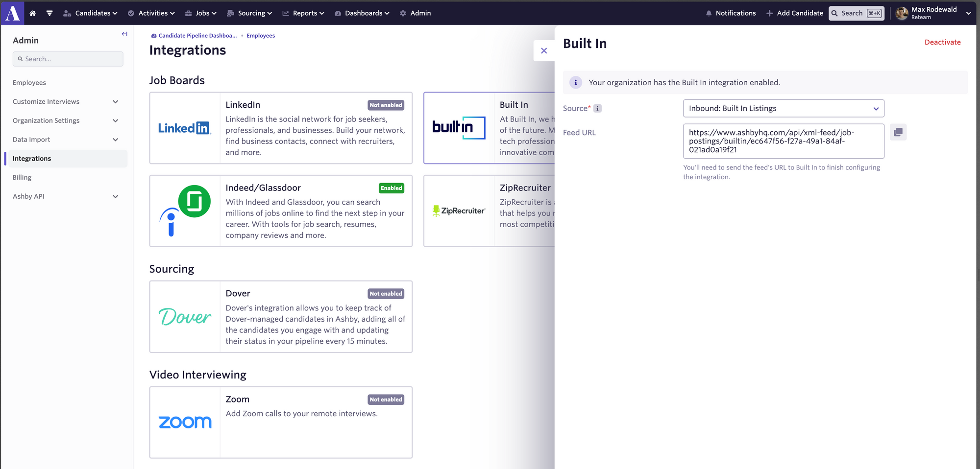Open the Inbound: Built In Listings dropdown

pos(783,108)
